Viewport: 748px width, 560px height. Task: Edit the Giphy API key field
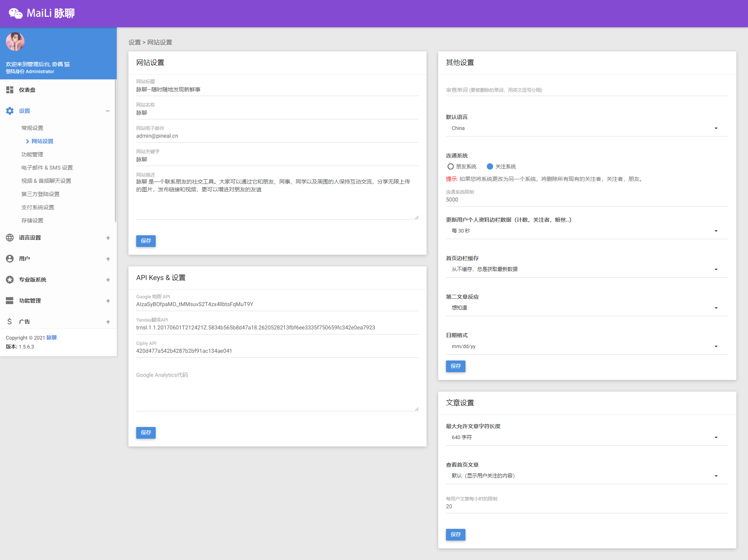277,351
